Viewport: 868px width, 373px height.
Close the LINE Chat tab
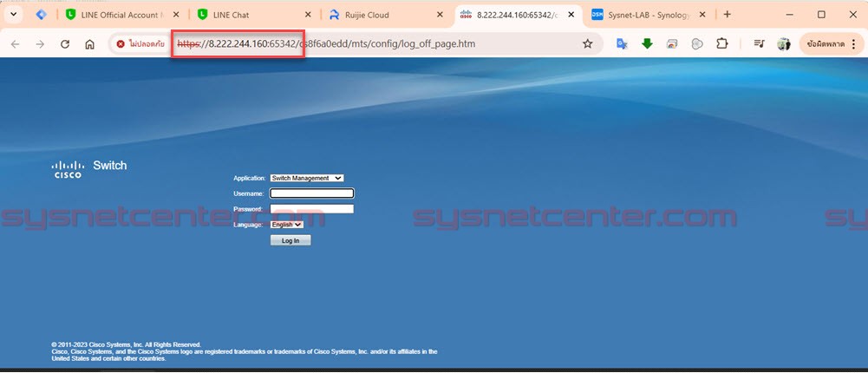pos(308,15)
